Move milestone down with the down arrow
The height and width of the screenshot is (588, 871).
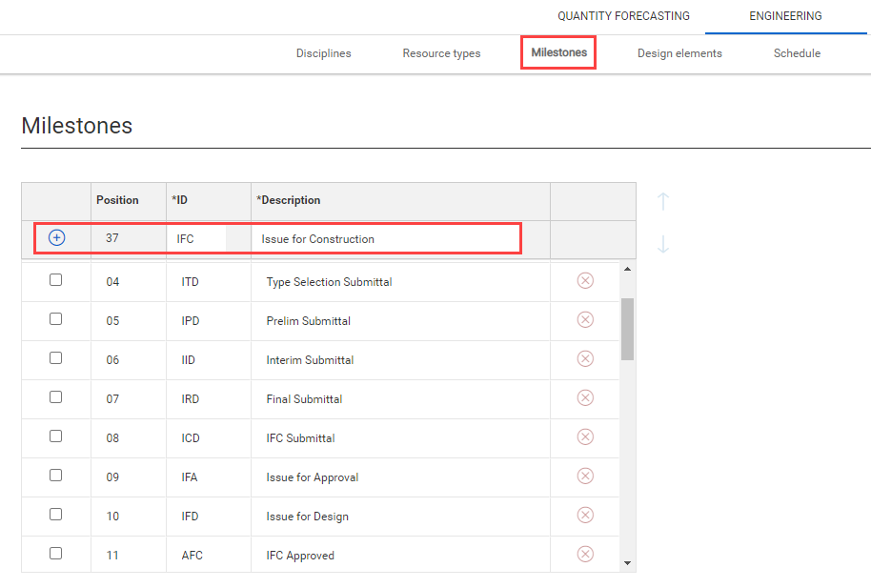tap(663, 245)
